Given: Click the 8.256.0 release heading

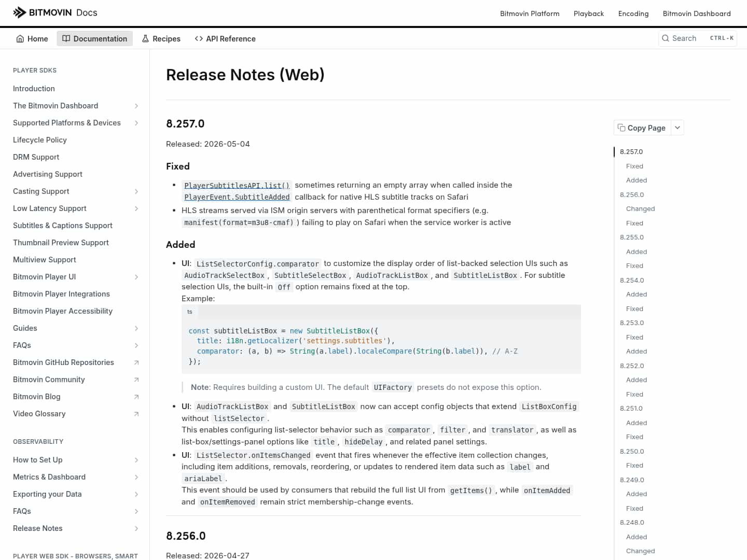Looking at the screenshot, I should (186, 536).
